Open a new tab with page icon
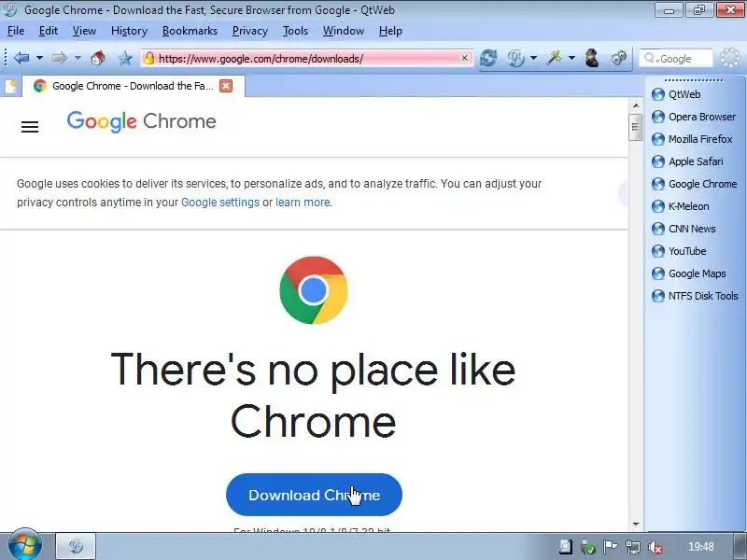This screenshot has height=560, width=747. pos(10,86)
